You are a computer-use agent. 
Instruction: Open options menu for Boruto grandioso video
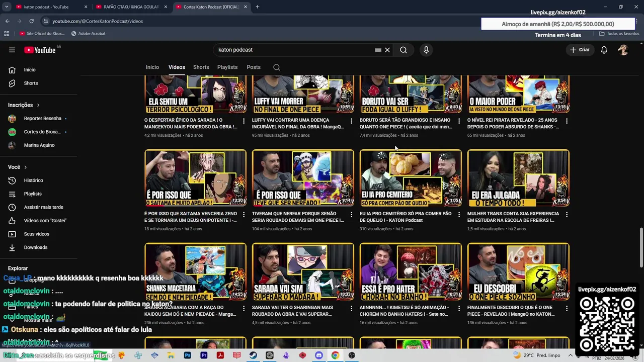[459, 121]
